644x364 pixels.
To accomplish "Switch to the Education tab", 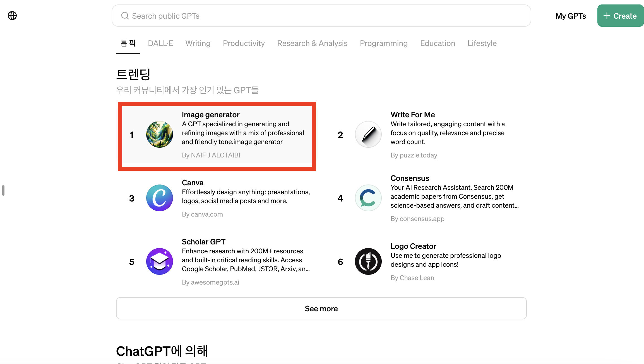I will pos(438,43).
